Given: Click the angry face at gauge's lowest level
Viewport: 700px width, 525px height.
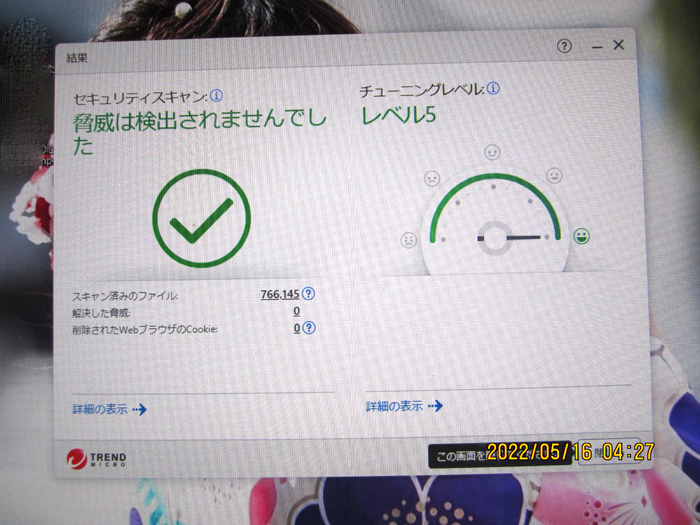Looking at the screenshot, I should coord(409,240).
